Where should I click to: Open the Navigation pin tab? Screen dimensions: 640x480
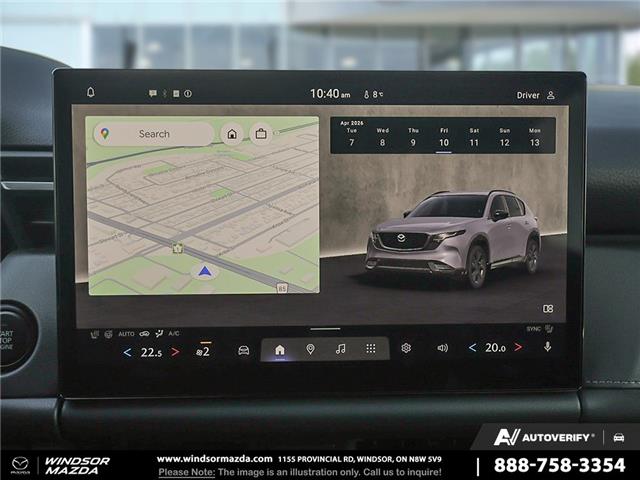[x=310, y=349]
